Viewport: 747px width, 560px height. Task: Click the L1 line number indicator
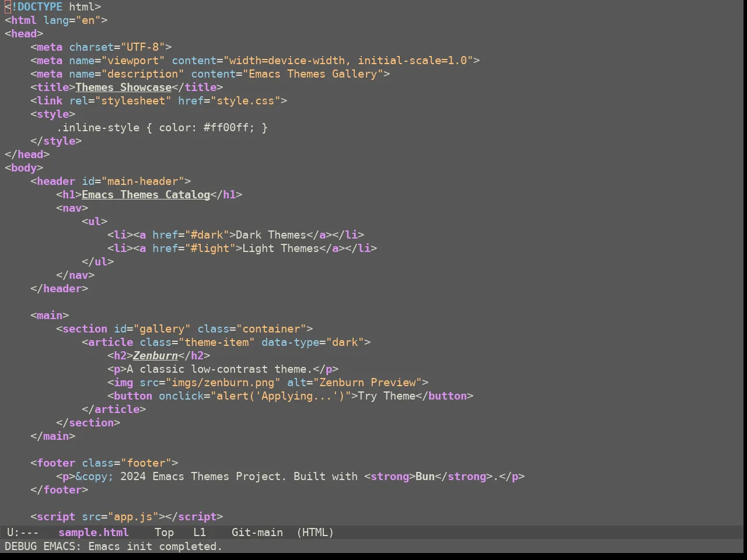[200, 533]
